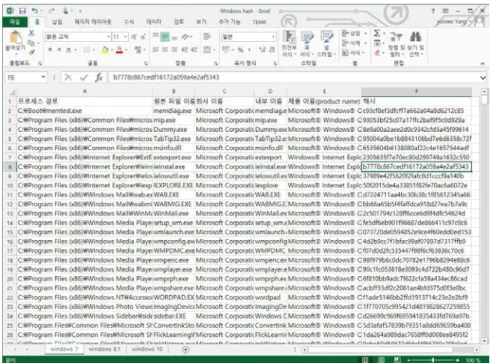Viewport: 493px width, 363px height.
Task: Apply the red font color
Action: point(119,50)
